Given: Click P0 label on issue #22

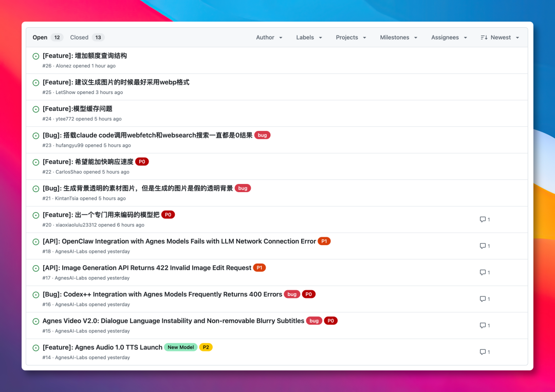Looking at the screenshot, I should (142, 162).
